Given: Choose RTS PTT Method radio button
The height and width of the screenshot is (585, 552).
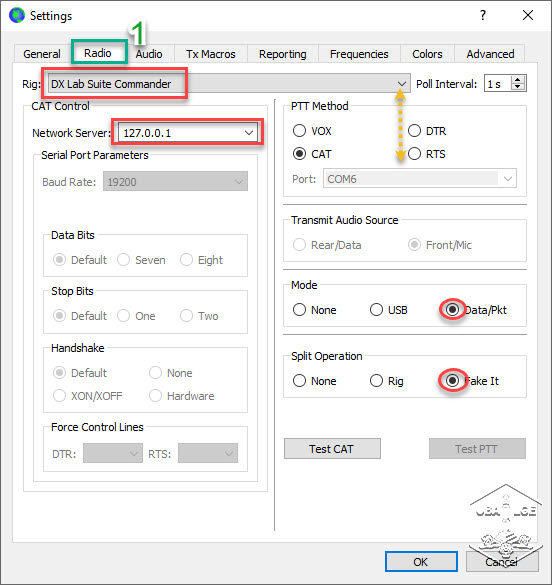Looking at the screenshot, I should click(x=414, y=154).
